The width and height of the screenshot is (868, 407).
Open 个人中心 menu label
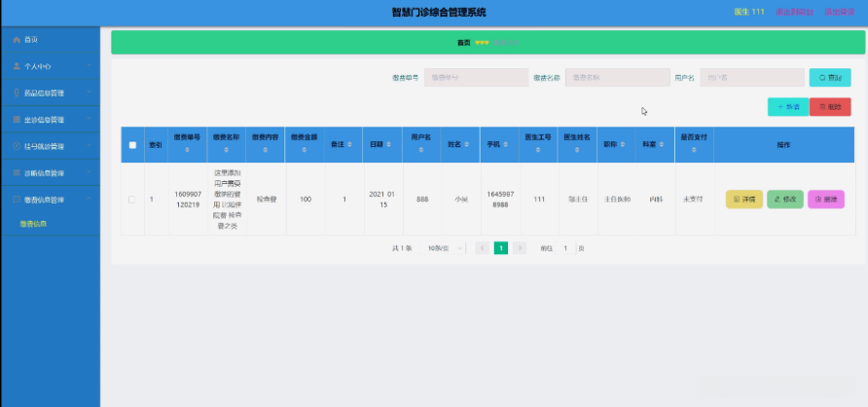(38, 66)
